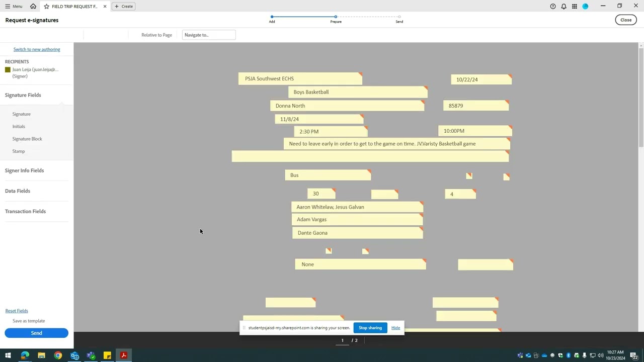The width and height of the screenshot is (644, 362).
Task: Select the PSJA Southwest ECHS field
Action: pyautogui.click(x=300, y=79)
